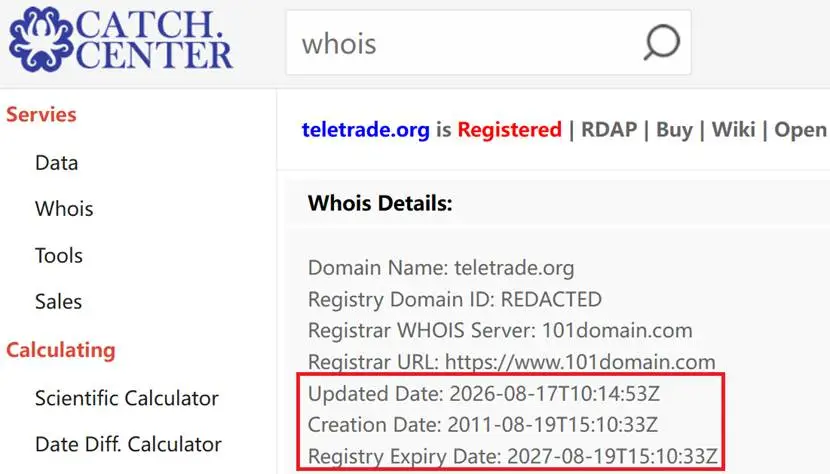
Task: Click the Catch Center octopus logo
Action: (x=41, y=39)
